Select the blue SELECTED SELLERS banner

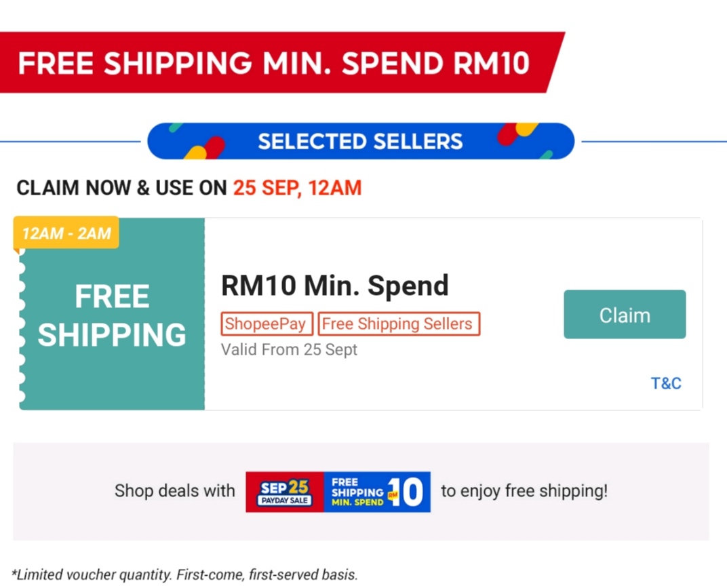(x=360, y=142)
